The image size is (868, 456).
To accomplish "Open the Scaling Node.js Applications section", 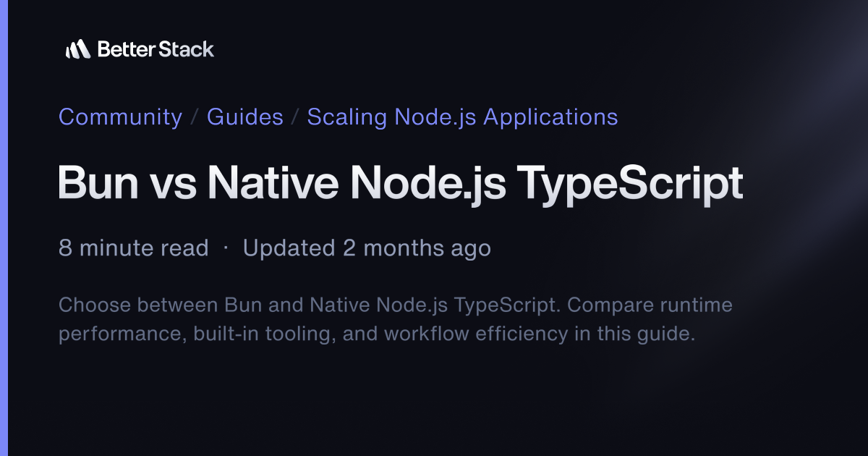I will [462, 117].
